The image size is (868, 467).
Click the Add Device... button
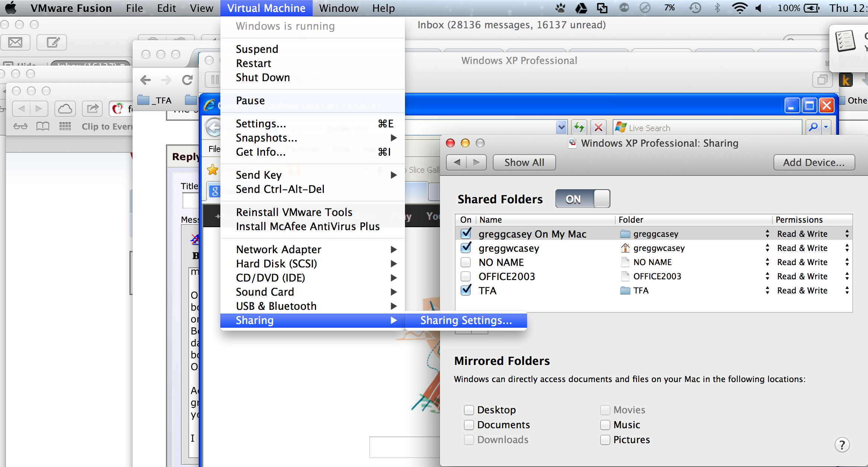(x=814, y=162)
